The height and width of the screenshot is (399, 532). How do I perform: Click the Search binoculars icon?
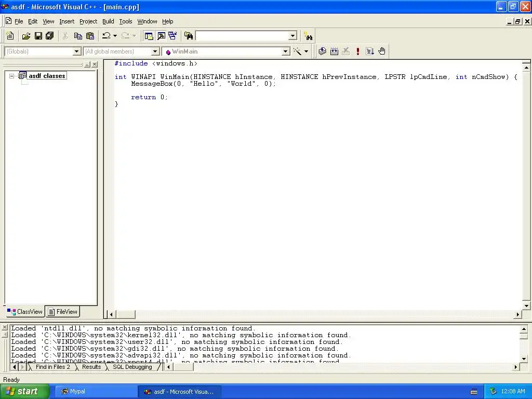[308, 36]
